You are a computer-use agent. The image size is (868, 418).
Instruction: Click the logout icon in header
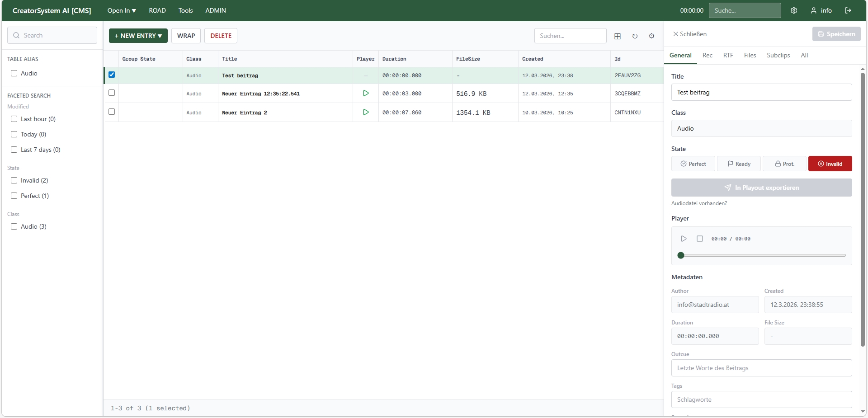point(848,10)
